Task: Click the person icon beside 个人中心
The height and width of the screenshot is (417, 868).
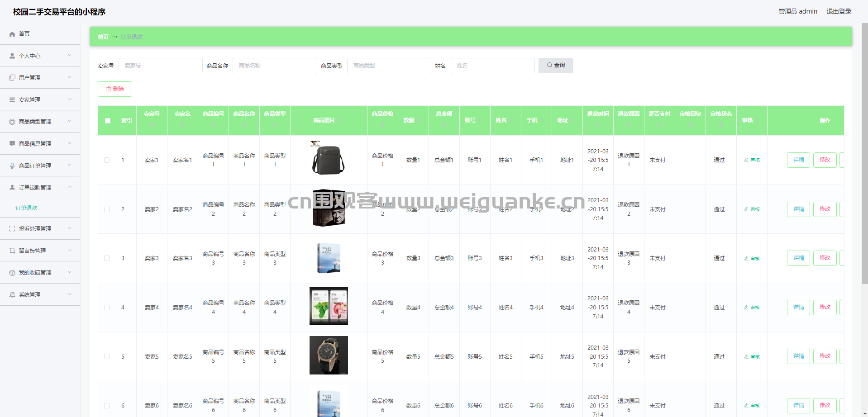Action: tap(12, 56)
